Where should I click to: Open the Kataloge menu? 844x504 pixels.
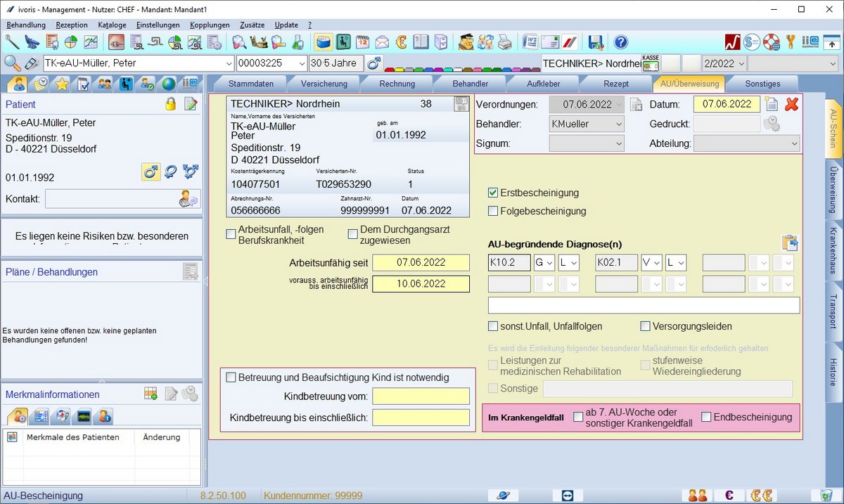(x=112, y=25)
